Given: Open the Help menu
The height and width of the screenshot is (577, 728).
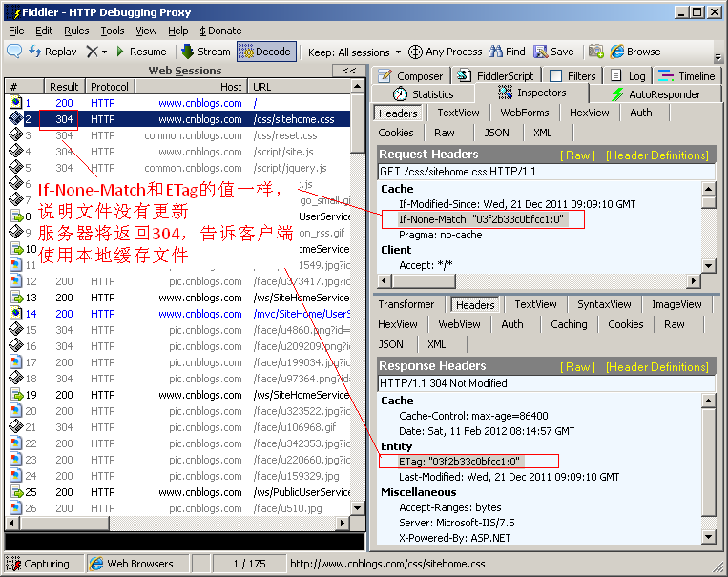Looking at the screenshot, I should 177,31.
